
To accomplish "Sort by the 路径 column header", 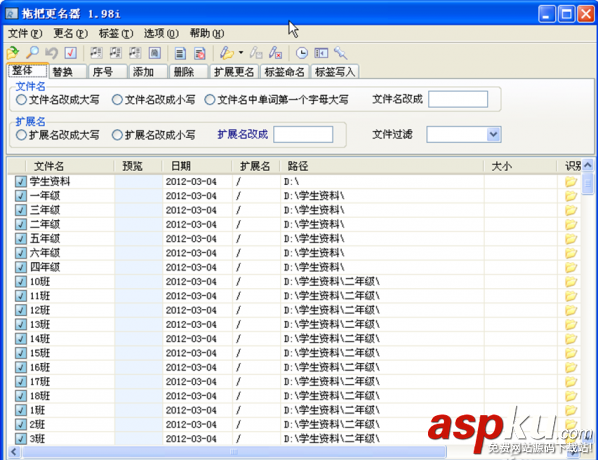I will (382, 166).
